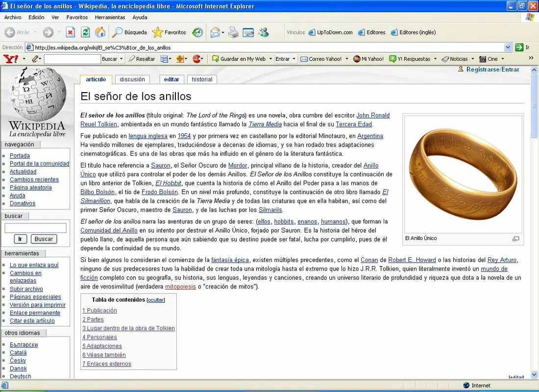Click the Forward arrow icon
This screenshot has width=539, height=392.
[x=48, y=32]
